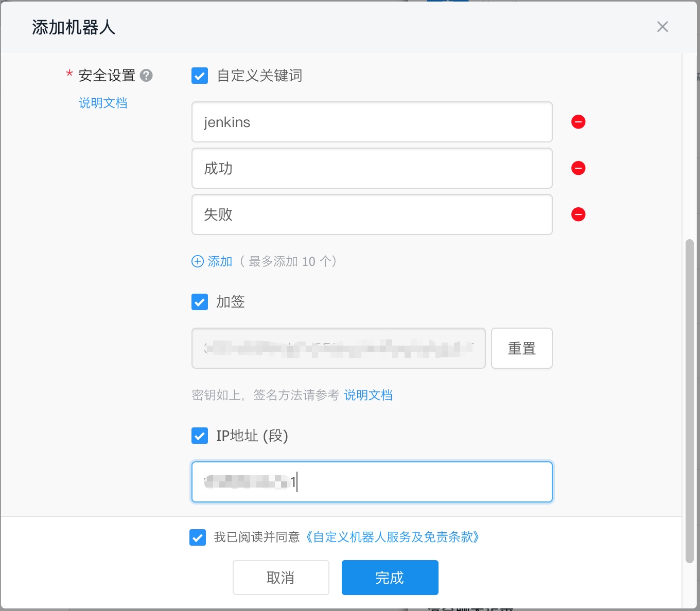
Task: Delete the 成功 keyword using red minus icon
Action: point(579,168)
